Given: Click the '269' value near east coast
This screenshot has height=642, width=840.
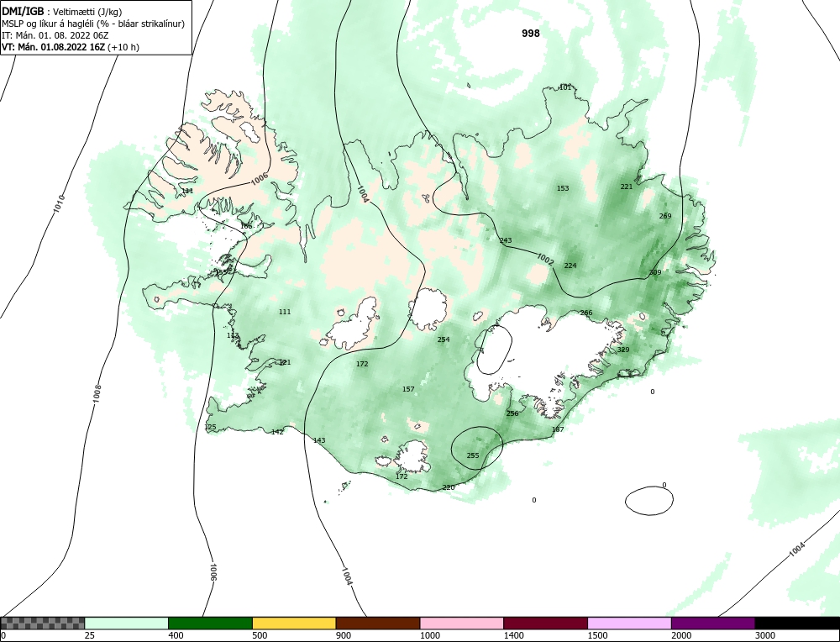Looking at the screenshot, I should [664, 216].
